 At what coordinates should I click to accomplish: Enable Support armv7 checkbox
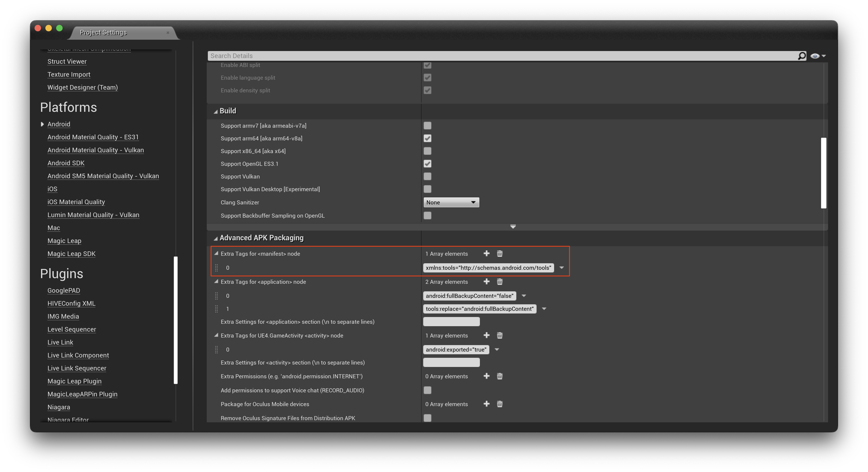point(427,126)
